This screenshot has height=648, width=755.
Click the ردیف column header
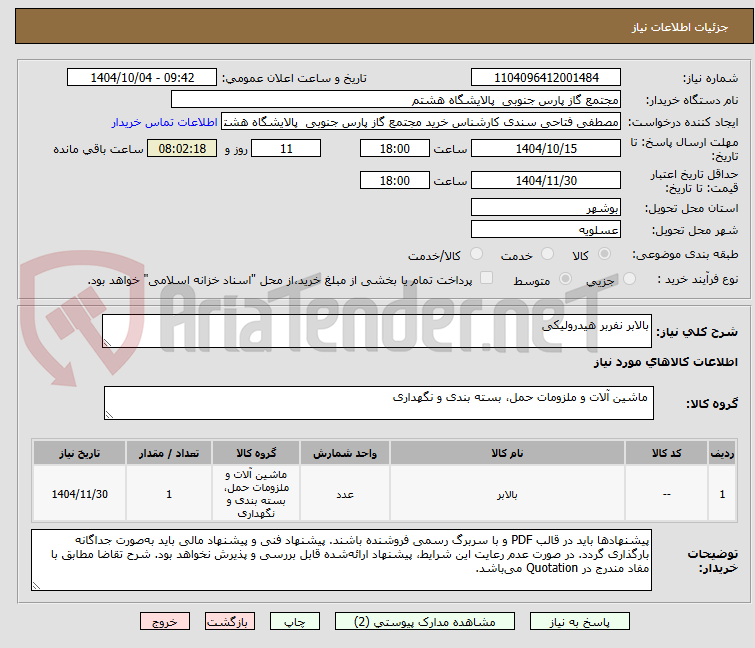(x=722, y=453)
